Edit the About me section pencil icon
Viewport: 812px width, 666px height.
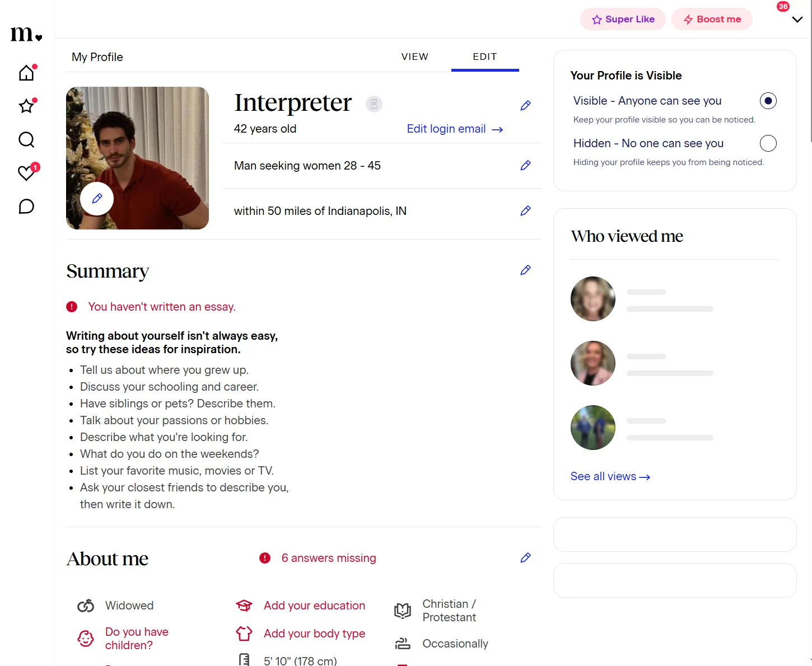point(525,557)
